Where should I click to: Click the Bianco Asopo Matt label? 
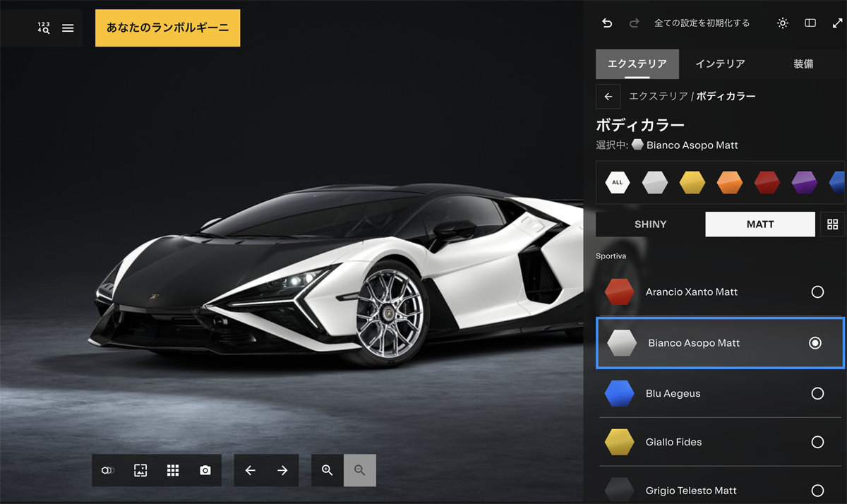coord(694,343)
